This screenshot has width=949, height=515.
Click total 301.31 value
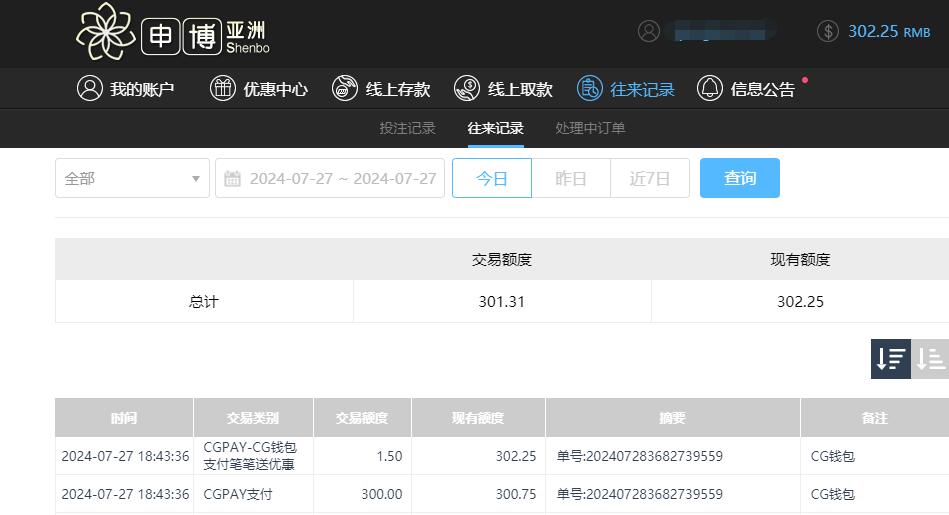pyautogui.click(x=502, y=301)
